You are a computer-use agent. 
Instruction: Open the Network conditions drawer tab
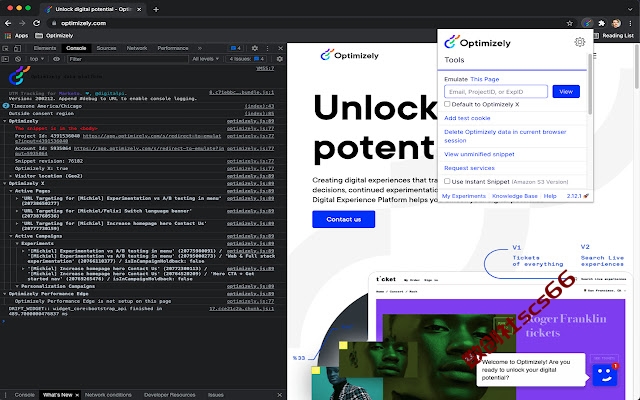[108, 395]
